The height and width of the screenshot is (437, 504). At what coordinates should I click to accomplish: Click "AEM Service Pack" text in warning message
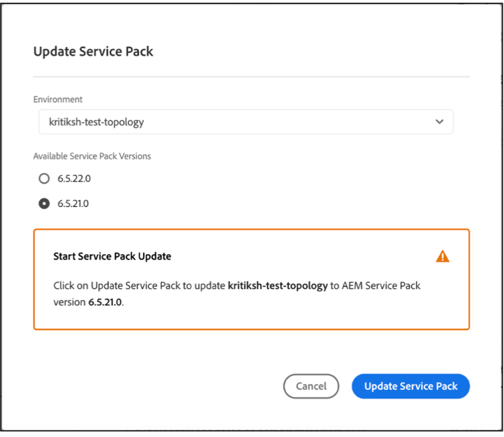(382, 286)
